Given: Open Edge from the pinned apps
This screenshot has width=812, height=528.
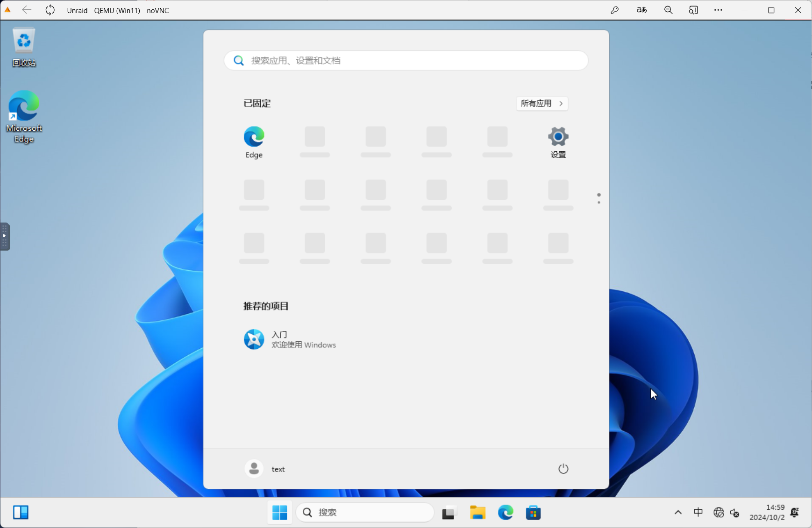Looking at the screenshot, I should pyautogui.click(x=254, y=142).
